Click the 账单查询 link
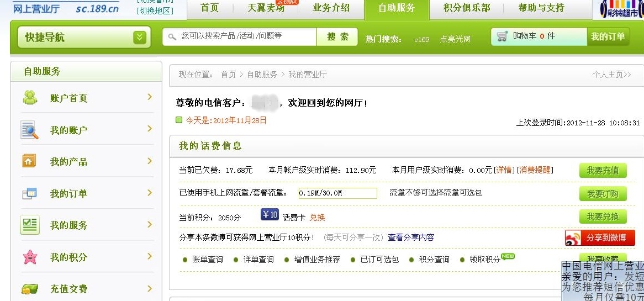 [x=208, y=260]
